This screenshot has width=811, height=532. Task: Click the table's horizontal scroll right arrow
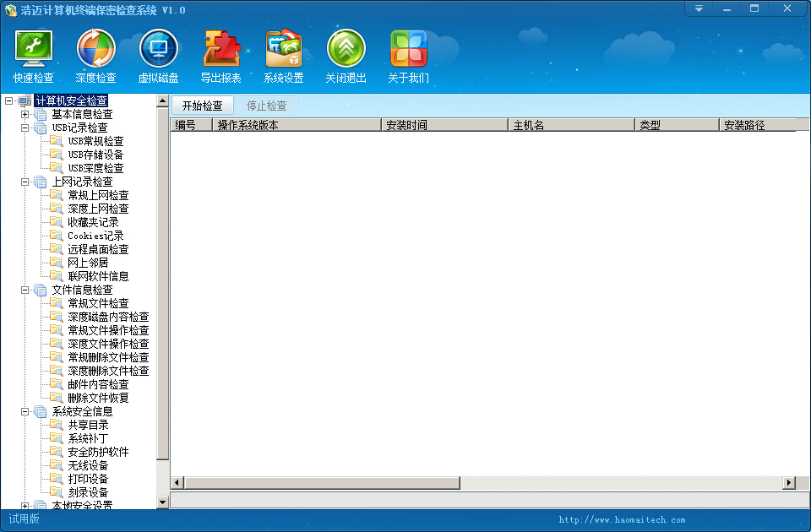(789, 483)
